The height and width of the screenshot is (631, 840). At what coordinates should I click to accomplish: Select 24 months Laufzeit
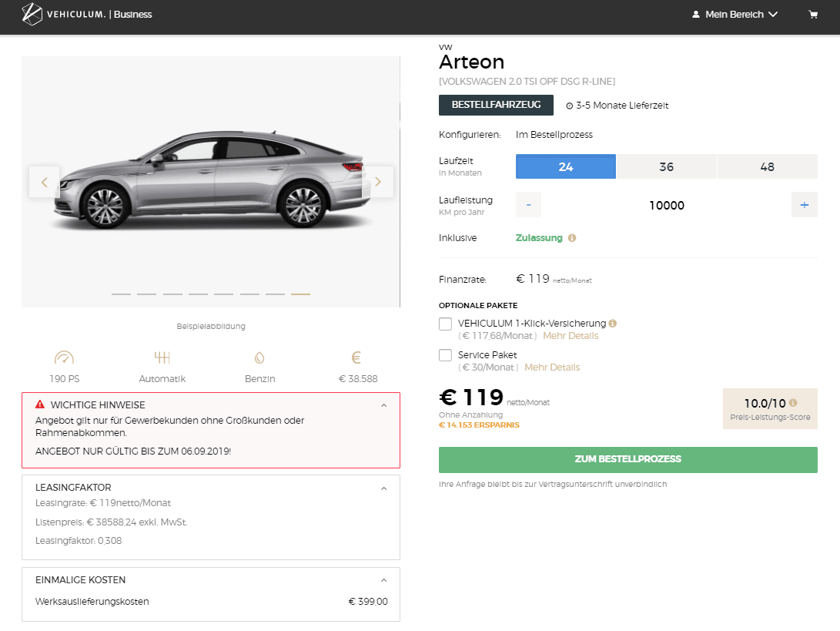click(x=566, y=166)
